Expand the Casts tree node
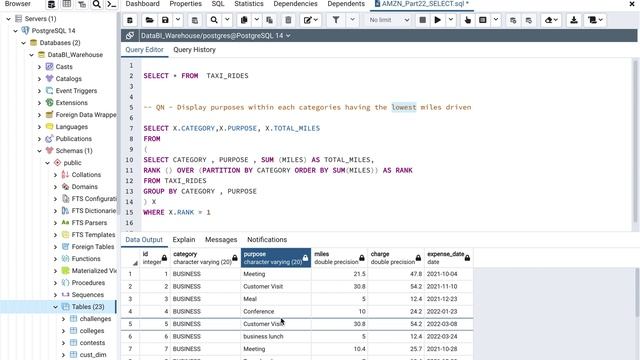The width and height of the screenshot is (640, 360). coord(40,67)
